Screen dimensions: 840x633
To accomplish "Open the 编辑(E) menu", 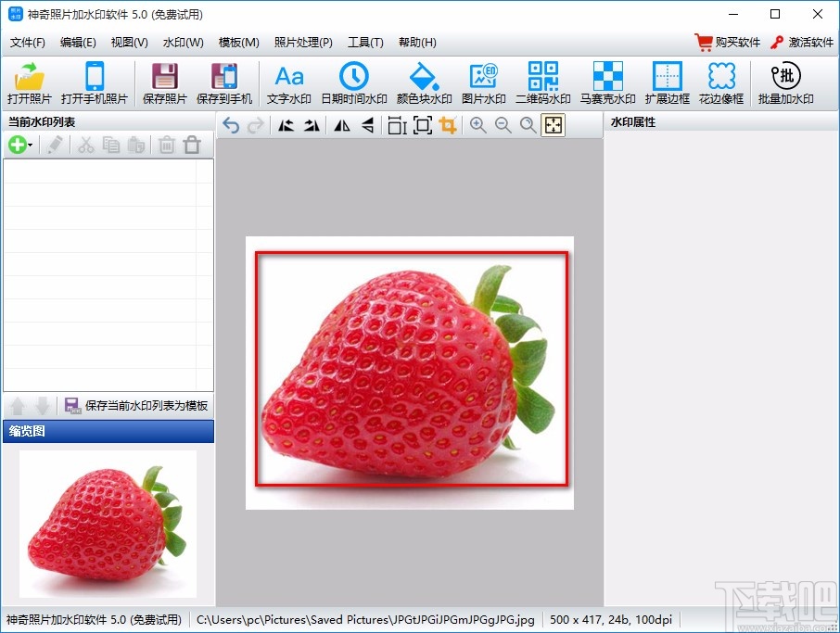I will point(78,43).
